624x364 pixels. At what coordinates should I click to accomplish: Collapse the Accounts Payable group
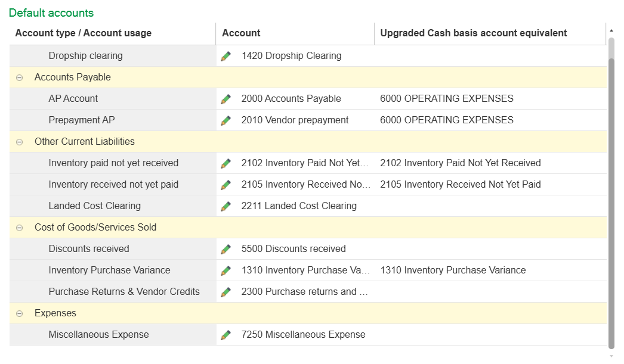click(x=19, y=77)
